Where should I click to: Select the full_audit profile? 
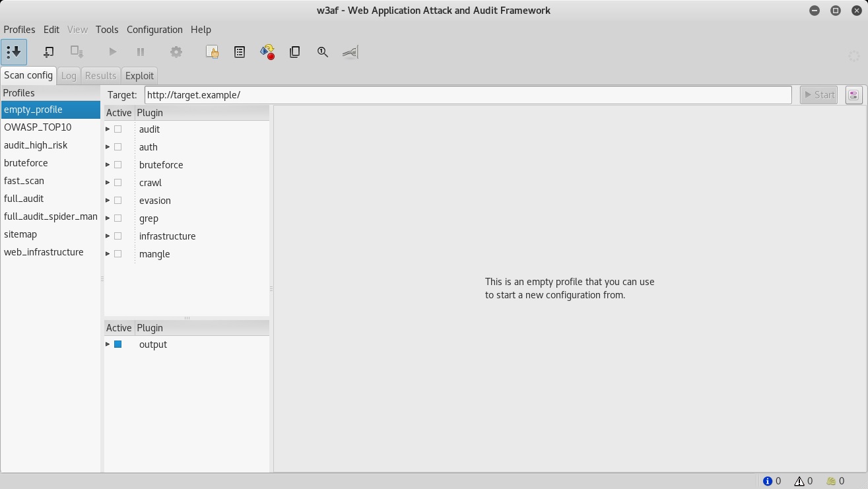click(x=50, y=199)
